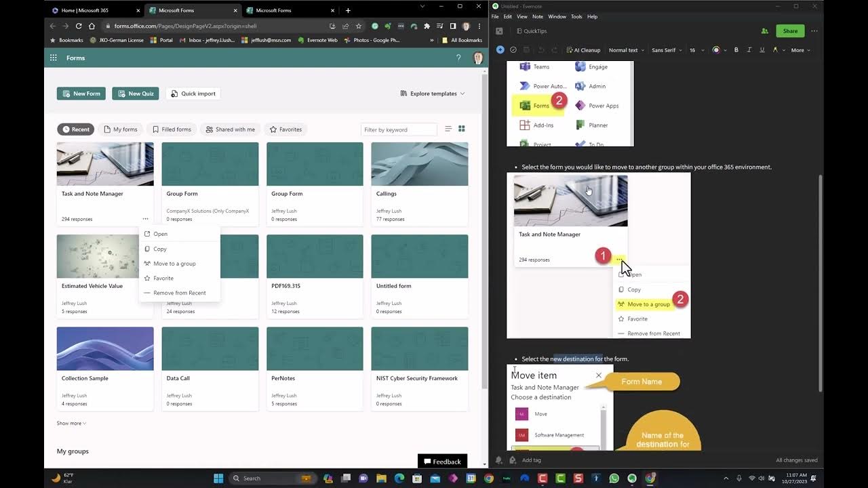Insert a task with the checkmark circle in Evernote

click(x=513, y=49)
